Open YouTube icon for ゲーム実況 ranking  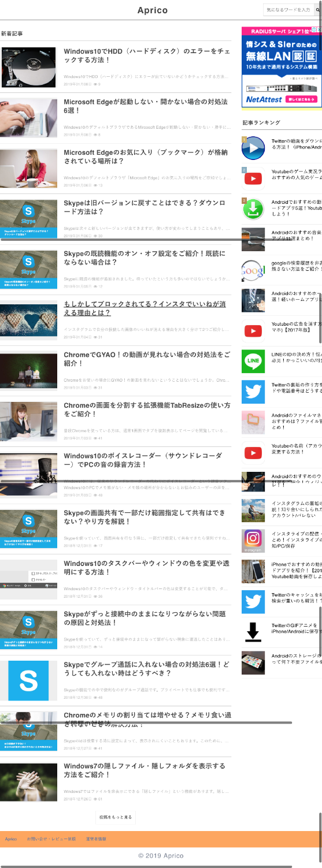pyautogui.click(x=253, y=178)
